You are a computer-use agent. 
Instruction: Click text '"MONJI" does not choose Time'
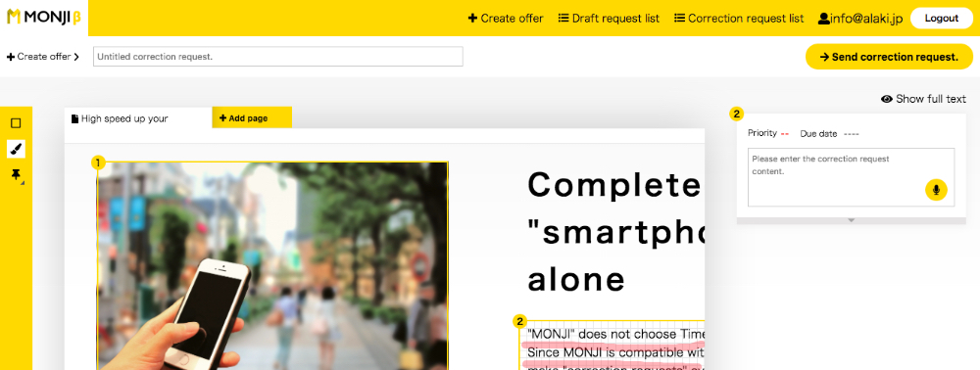pos(615,334)
